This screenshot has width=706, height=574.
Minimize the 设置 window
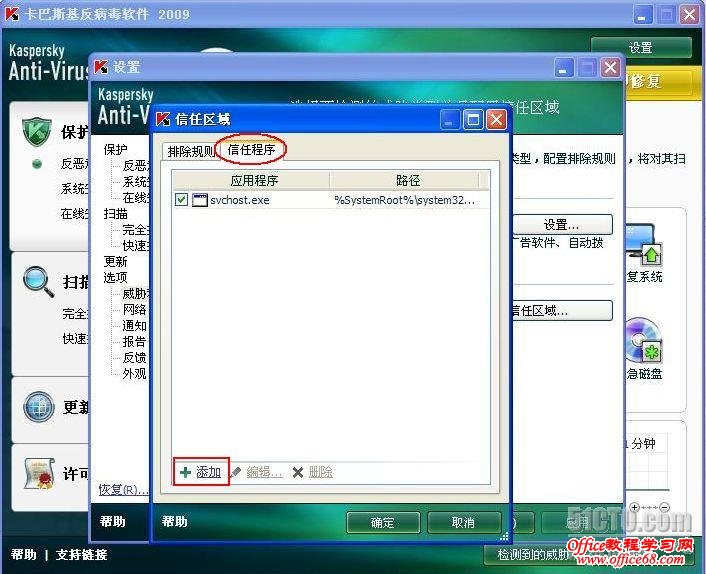click(x=564, y=68)
